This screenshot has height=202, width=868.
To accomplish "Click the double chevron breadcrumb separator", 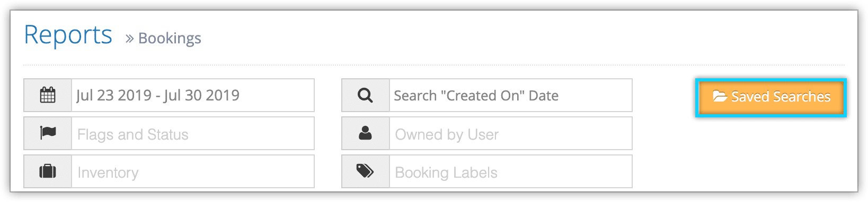I will tap(129, 39).
